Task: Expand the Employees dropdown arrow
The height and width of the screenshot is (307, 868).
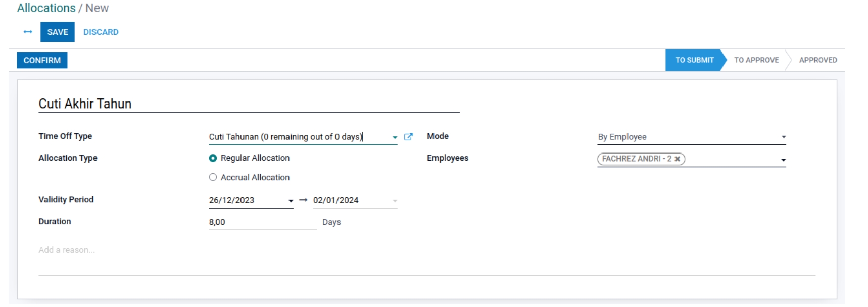Action: (783, 160)
